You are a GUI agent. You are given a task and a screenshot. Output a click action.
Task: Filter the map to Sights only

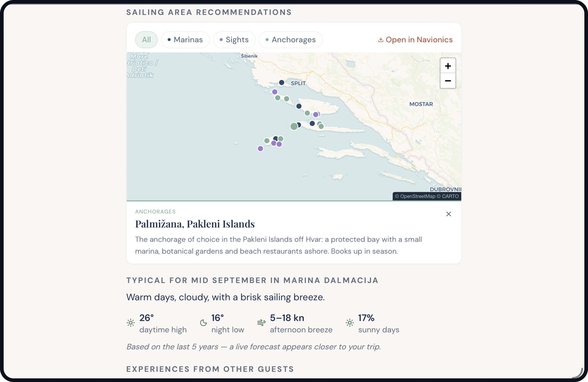[234, 40]
